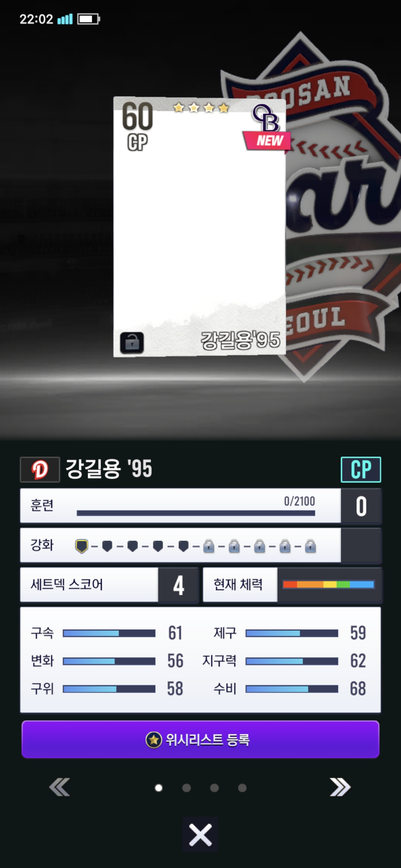The image size is (401, 868).
Task: Tap the CP position badge
Action: (x=361, y=469)
